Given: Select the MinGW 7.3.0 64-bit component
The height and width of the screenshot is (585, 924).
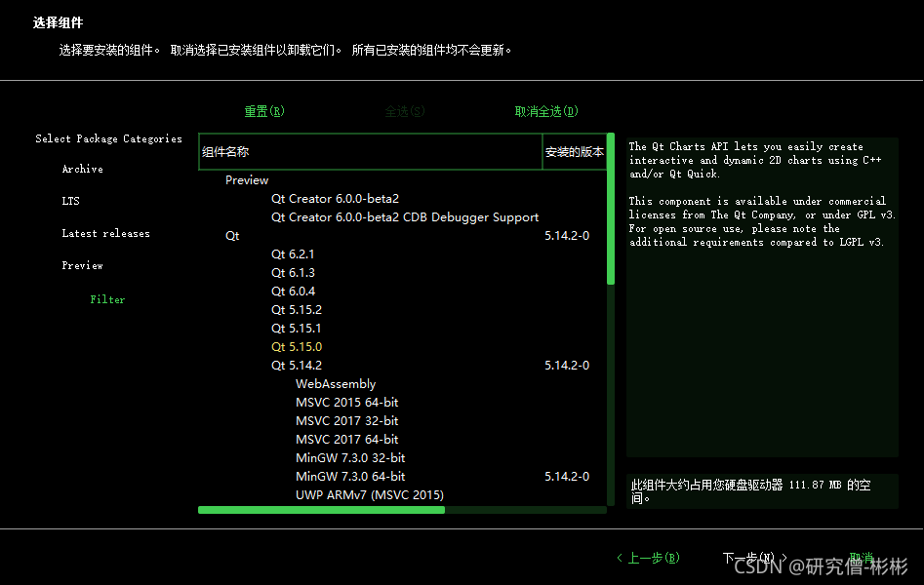Looking at the screenshot, I should click(x=350, y=476).
